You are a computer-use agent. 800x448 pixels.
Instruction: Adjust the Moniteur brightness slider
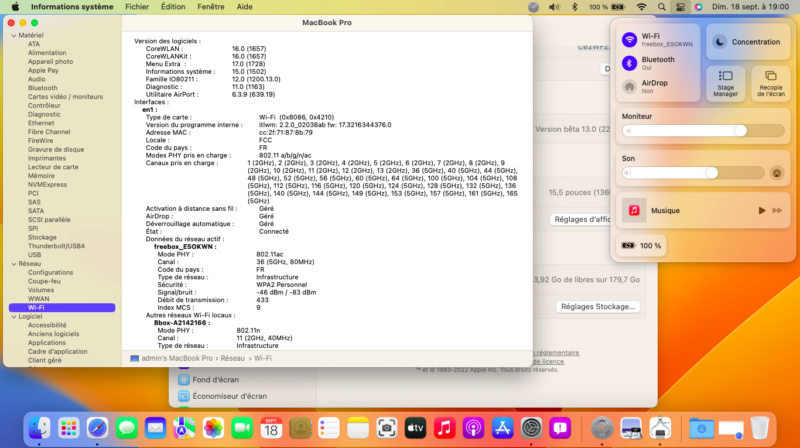coord(703,131)
